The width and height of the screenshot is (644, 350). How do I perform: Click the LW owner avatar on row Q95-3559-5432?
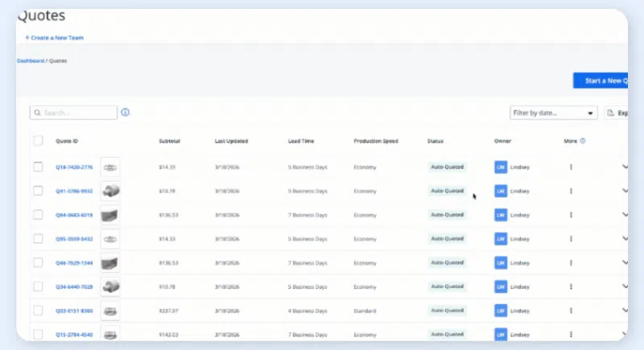coord(501,239)
